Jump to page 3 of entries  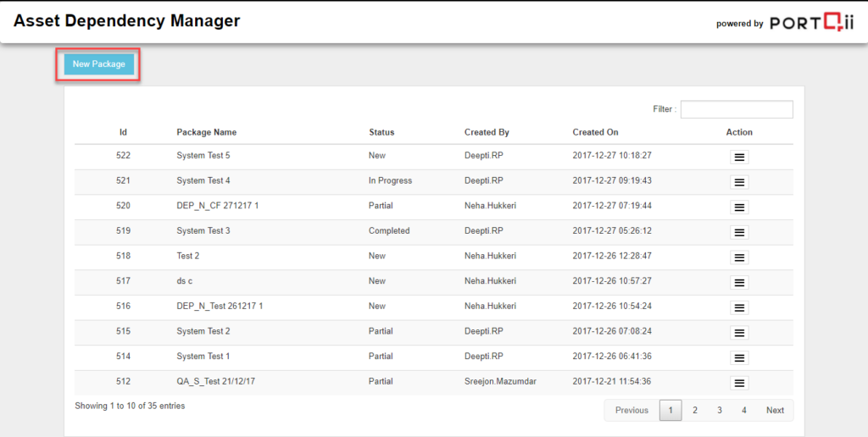coord(720,411)
